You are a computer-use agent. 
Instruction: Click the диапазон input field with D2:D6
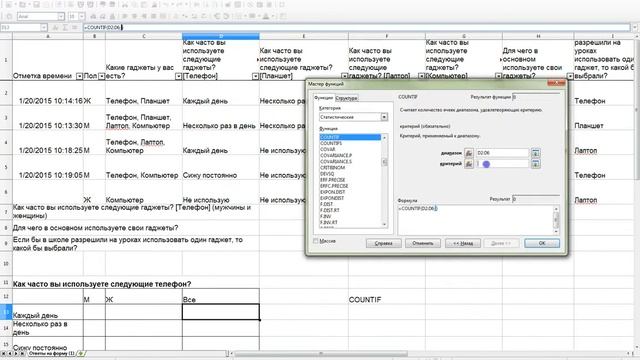pyautogui.click(x=502, y=153)
